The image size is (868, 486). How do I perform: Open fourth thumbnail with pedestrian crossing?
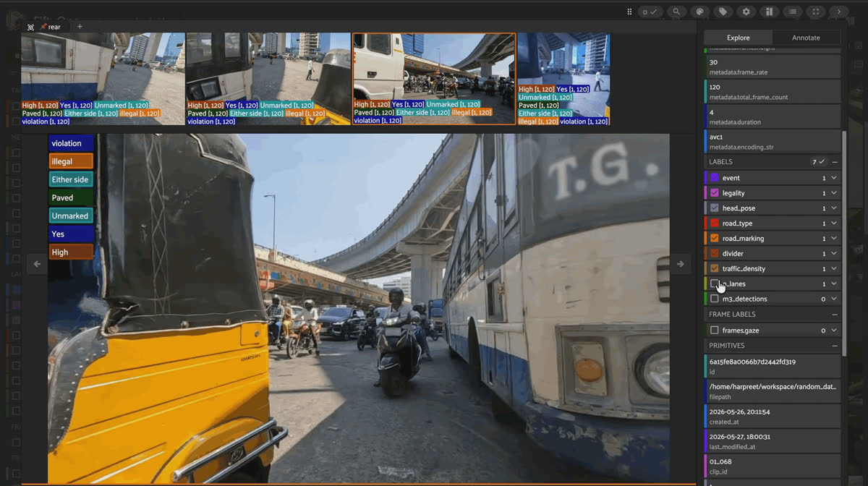(563, 79)
